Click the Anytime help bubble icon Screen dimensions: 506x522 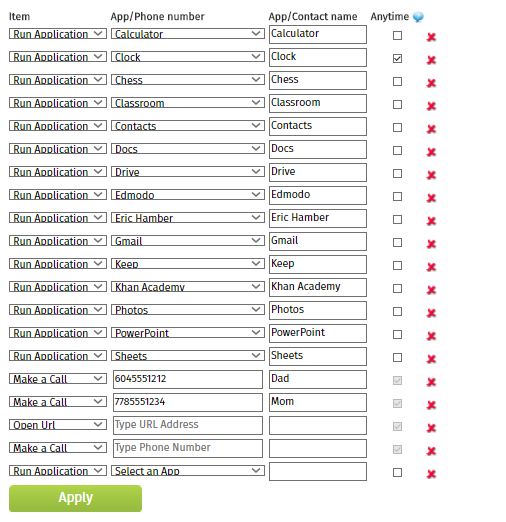[418, 17]
